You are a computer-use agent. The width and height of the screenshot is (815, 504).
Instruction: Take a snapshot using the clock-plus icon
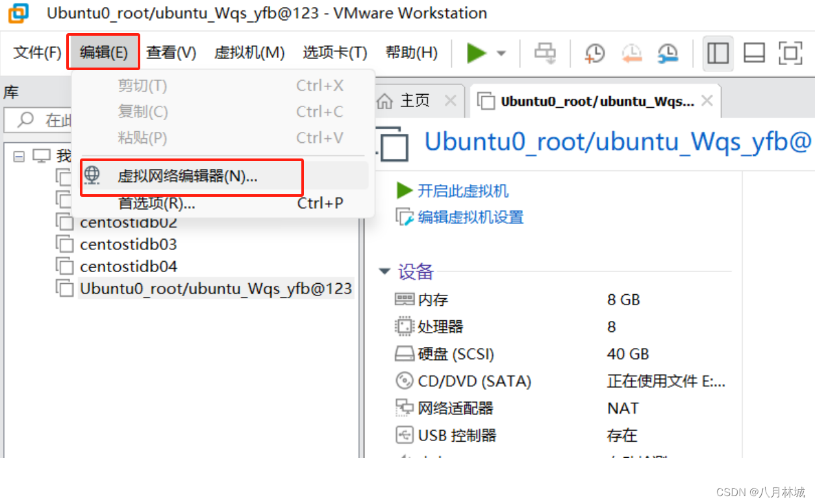point(594,53)
